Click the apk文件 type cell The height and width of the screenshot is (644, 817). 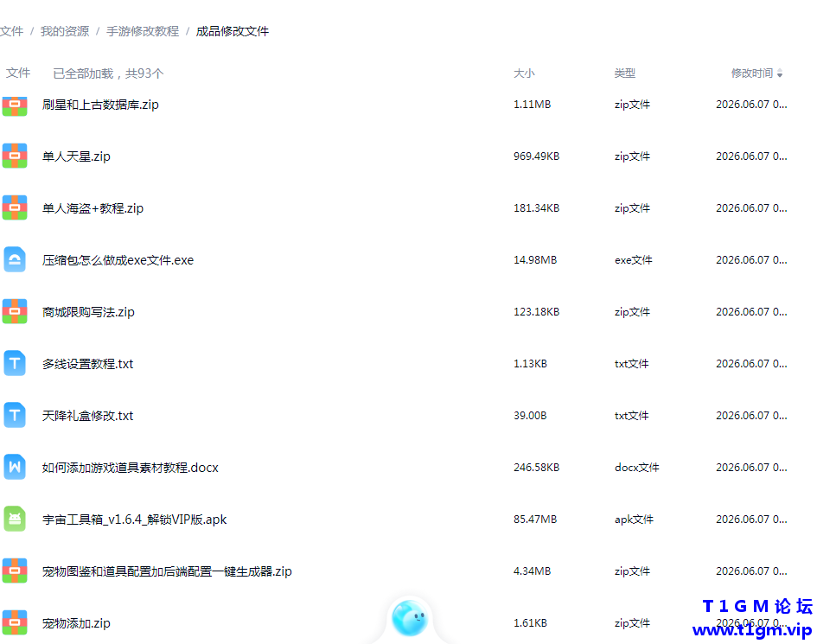pyautogui.click(x=634, y=519)
